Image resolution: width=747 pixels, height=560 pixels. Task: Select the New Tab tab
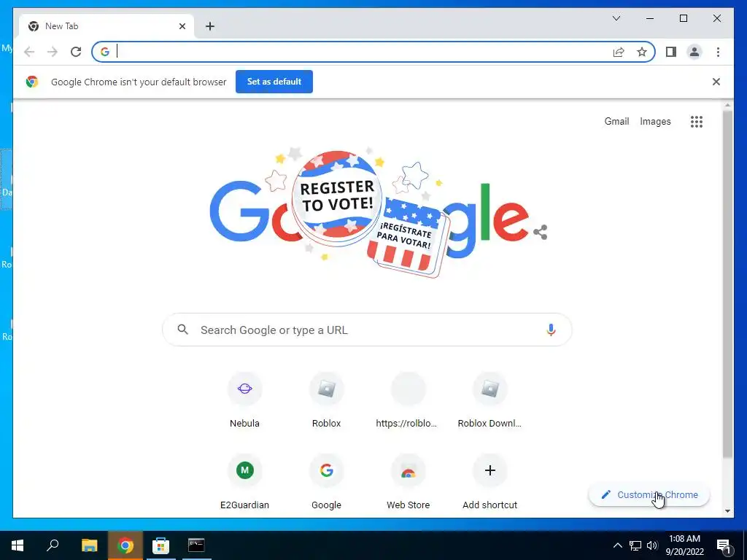click(x=107, y=26)
